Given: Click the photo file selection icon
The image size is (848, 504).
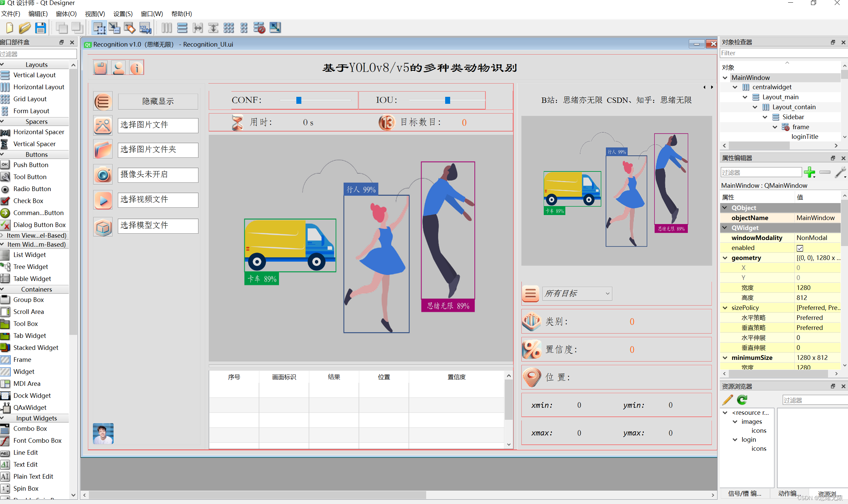Looking at the screenshot, I should tap(102, 125).
